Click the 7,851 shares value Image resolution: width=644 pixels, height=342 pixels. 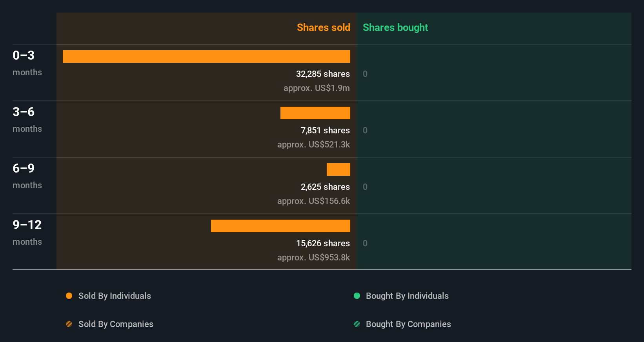pos(325,130)
